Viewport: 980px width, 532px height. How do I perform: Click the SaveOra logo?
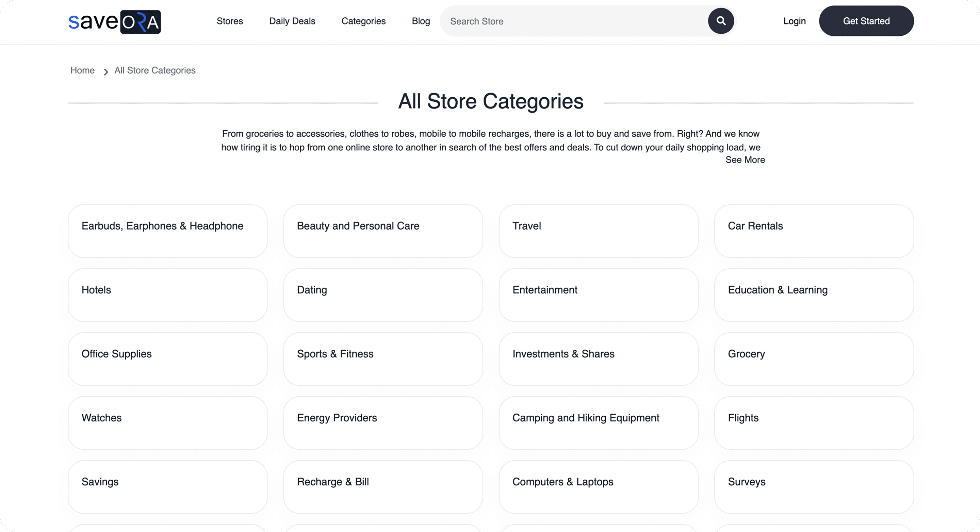click(x=115, y=22)
